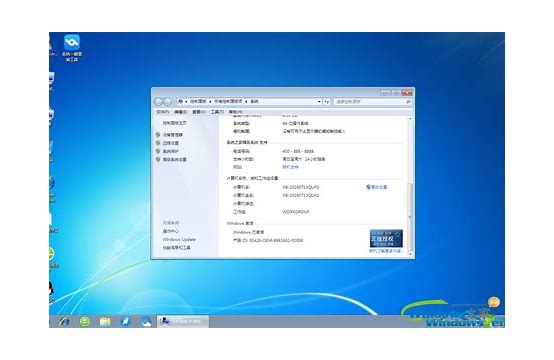
Task: Open the green 360 browser taskbar icon
Action: coord(85,321)
